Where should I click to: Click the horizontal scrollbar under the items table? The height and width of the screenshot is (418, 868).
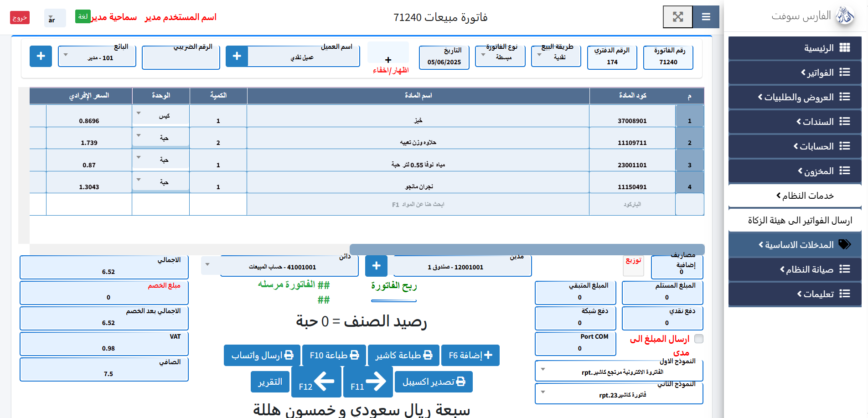tap(527, 249)
